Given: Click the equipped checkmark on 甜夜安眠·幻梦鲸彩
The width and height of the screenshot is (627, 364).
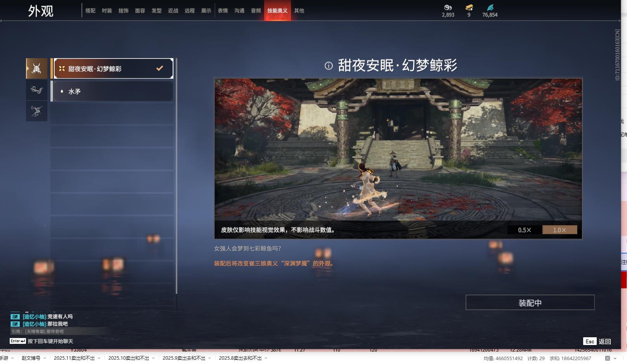Looking at the screenshot, I should coord(159,68).
